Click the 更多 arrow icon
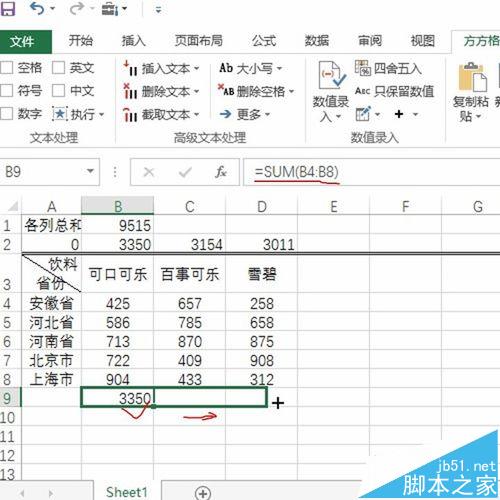Viewport: 500px width, 500px height. tap(226, 114)
